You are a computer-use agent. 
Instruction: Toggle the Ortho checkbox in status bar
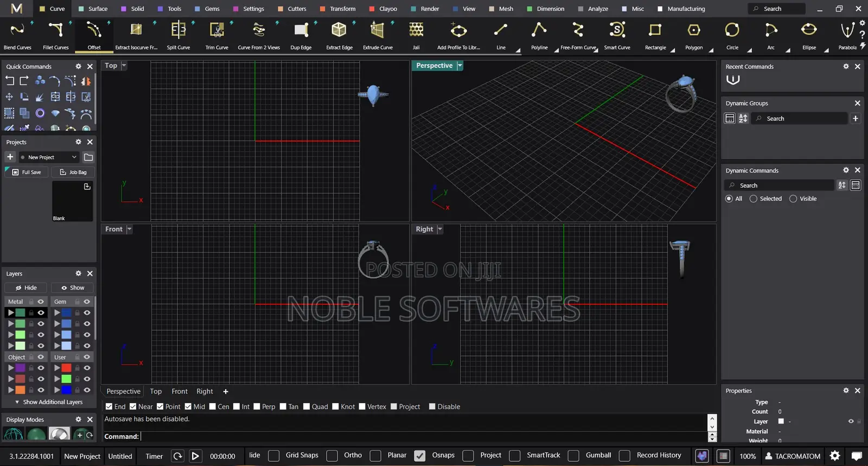[332, 456]
